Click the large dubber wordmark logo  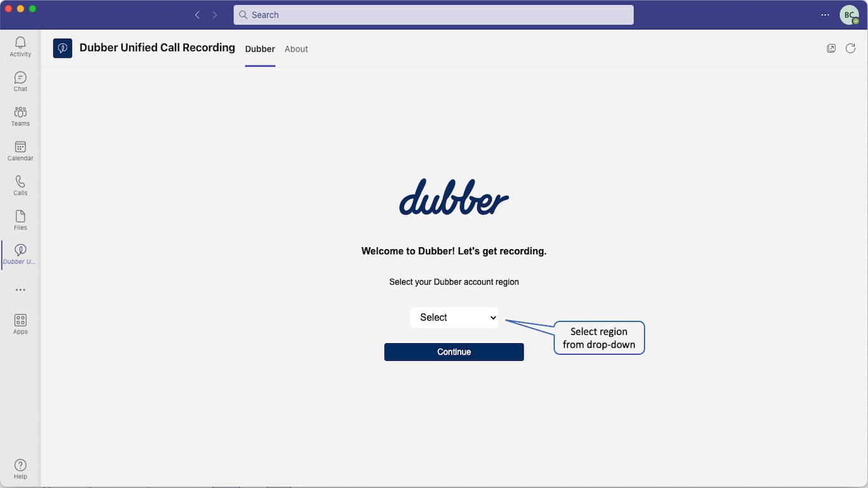click(454, 197)
